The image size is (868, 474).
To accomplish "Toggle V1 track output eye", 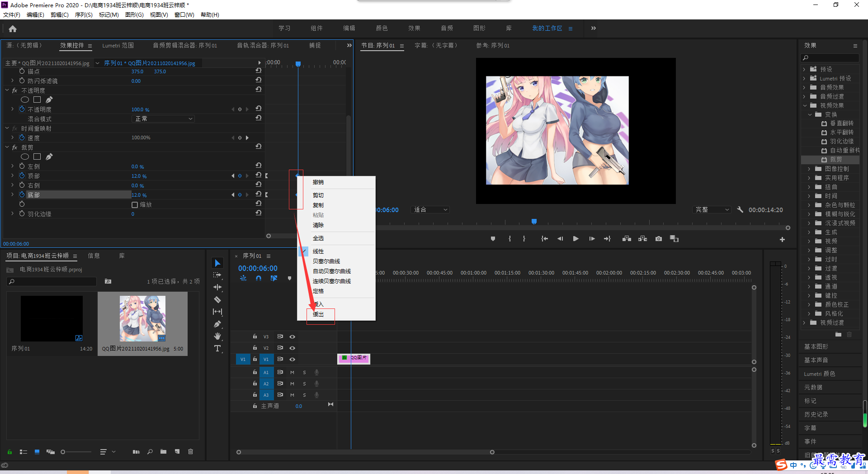I will click(292, 359).
